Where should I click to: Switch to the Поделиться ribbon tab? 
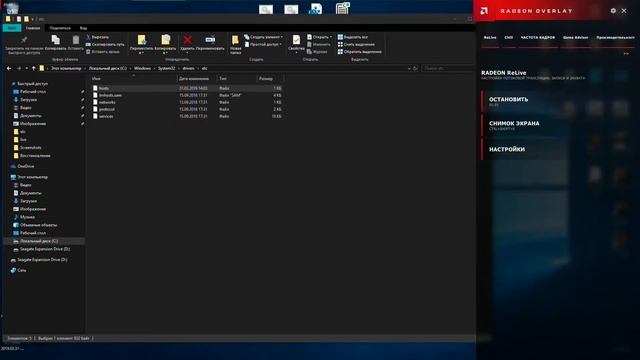pos(60,28)
